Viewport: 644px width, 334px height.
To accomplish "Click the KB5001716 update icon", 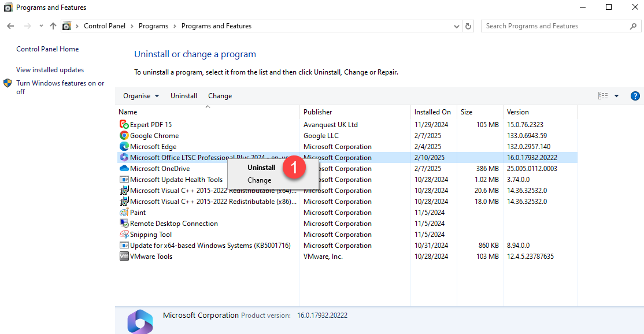I will [124, 246].
